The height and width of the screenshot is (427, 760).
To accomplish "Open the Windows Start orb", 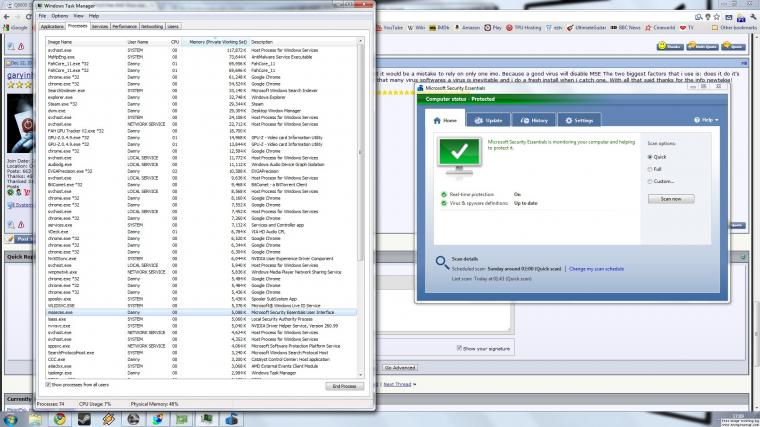I will 10,419.
